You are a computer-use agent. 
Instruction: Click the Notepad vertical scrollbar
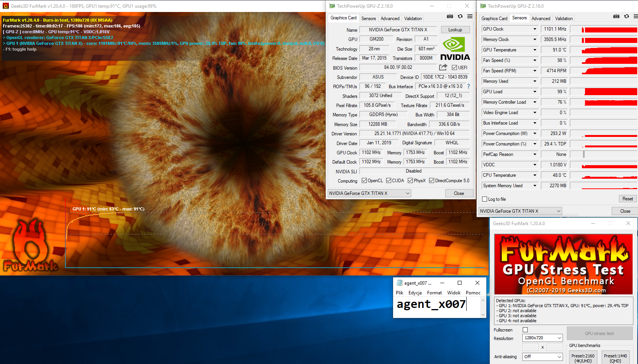pyautogui.click(x=483, y=308)
